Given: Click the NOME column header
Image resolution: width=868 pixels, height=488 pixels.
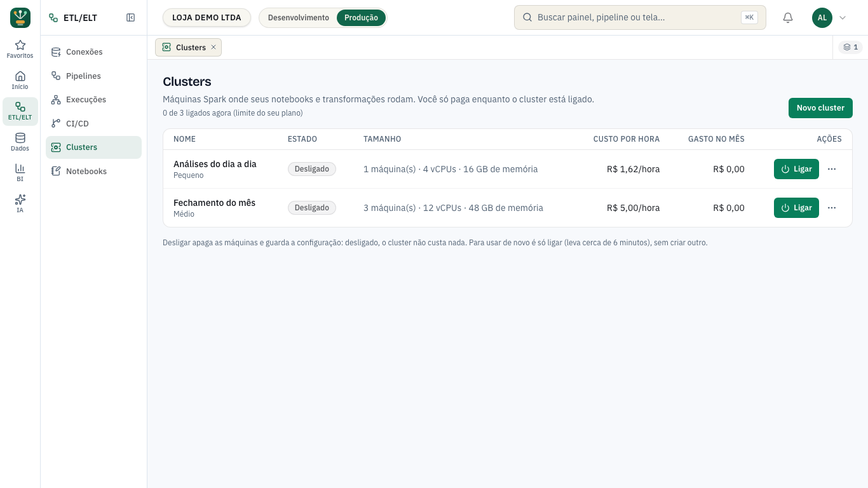Looking at the screenshot, I should tap(185, 139).
